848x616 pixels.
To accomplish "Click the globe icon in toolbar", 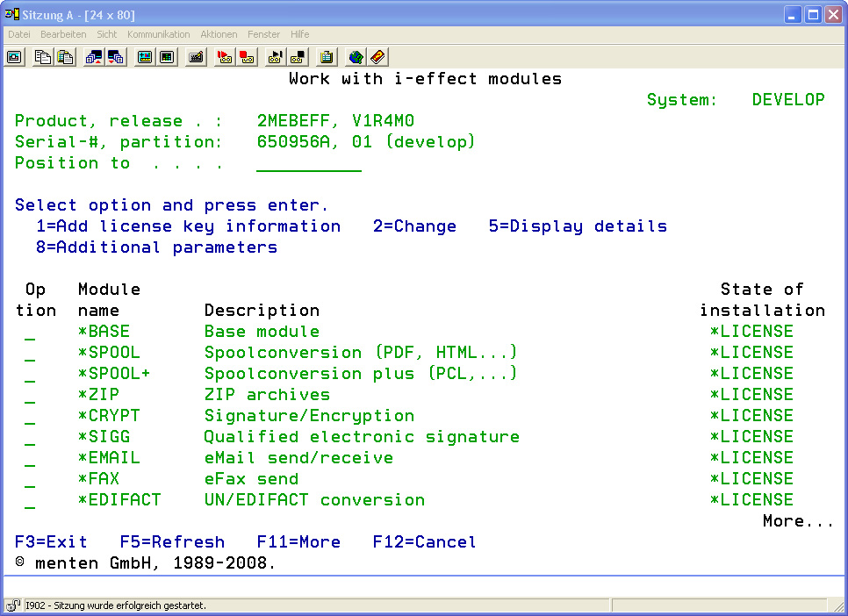I will tap(356, 57).
